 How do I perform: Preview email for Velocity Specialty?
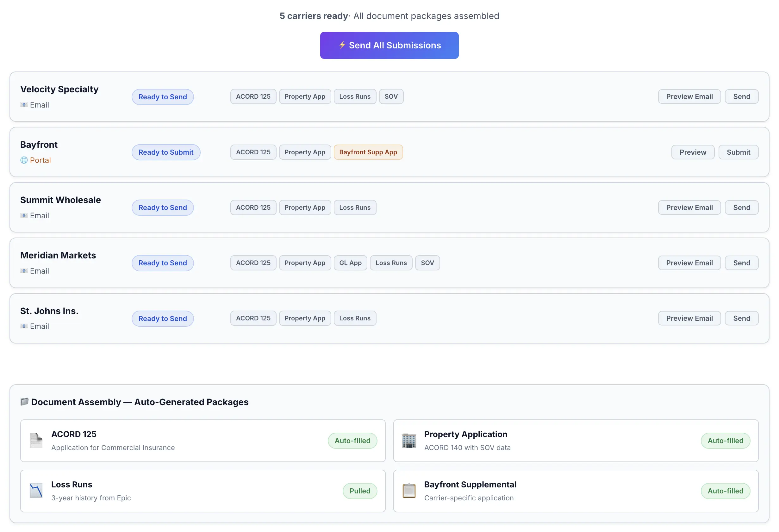[x=689, y=96]
